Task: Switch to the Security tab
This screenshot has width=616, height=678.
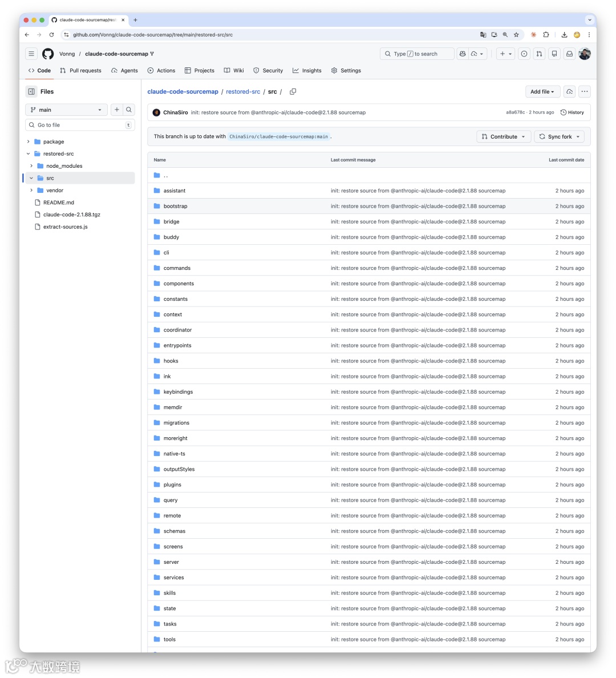Action: (x=268, y=70)
